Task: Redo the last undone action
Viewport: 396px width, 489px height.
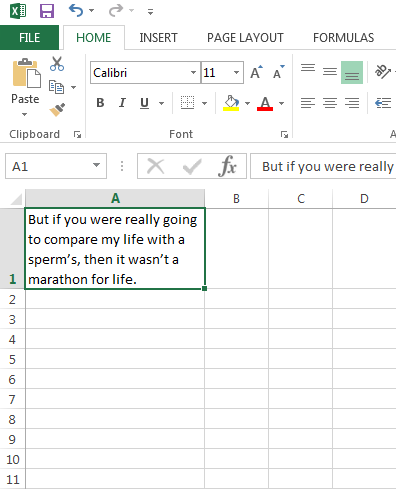Action: tap(116, 11)
